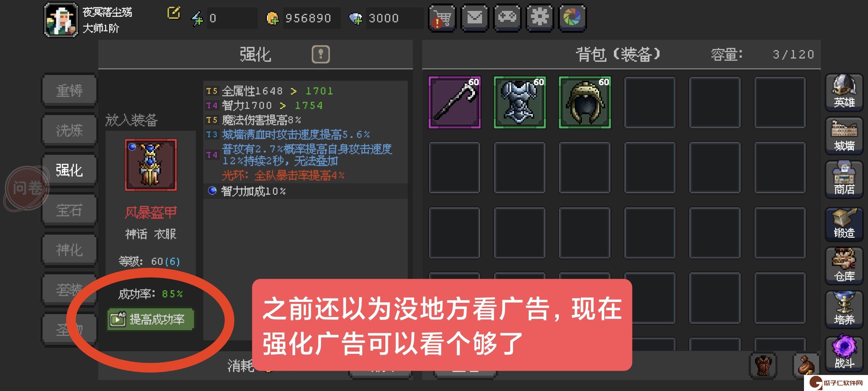Image resolution: width=868 pixels, height=391 pixels.
Task: Open the mail envelope icon
Action: pyautogui.click(x=474, y=18)
